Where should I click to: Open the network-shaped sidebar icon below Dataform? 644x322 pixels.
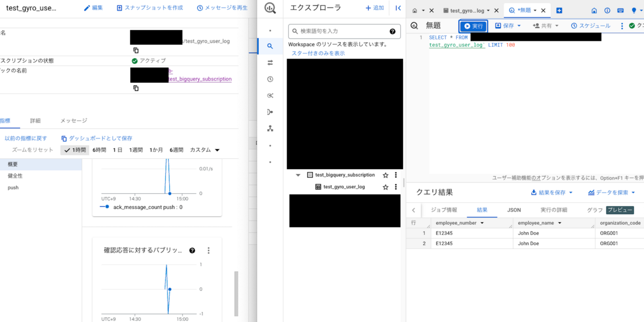click(270, 129)
